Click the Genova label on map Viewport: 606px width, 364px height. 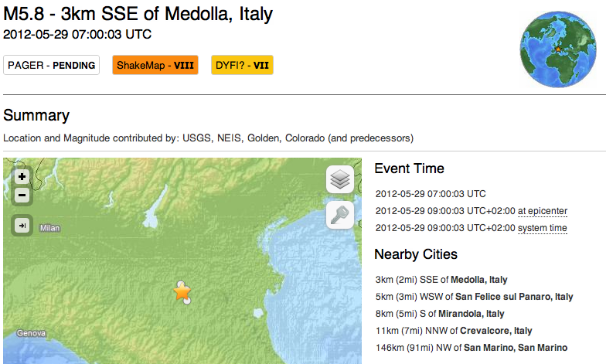(x=32, y=333)
